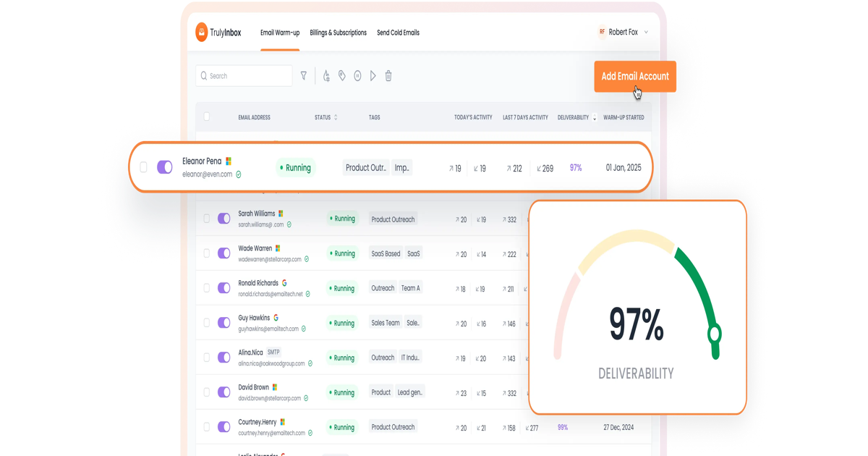Click the tag icon in the toolbar
This screenshot has height=456, width=868.
[342, 75]
